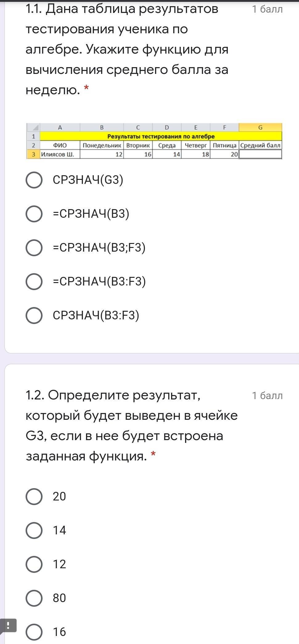Viewport: 299px width, 644px height.
Task: Select the СРЗНАЧ(G3) answer option
Action: (x=34, y=180)
